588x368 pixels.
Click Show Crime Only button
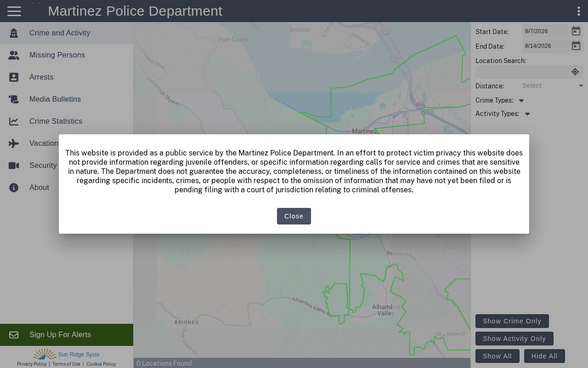point(512,321)
